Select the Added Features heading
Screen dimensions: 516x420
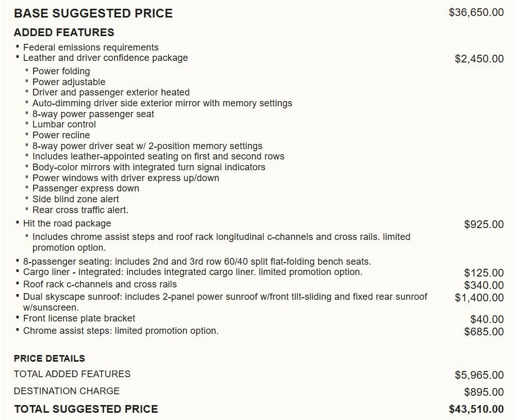(64, 33)
